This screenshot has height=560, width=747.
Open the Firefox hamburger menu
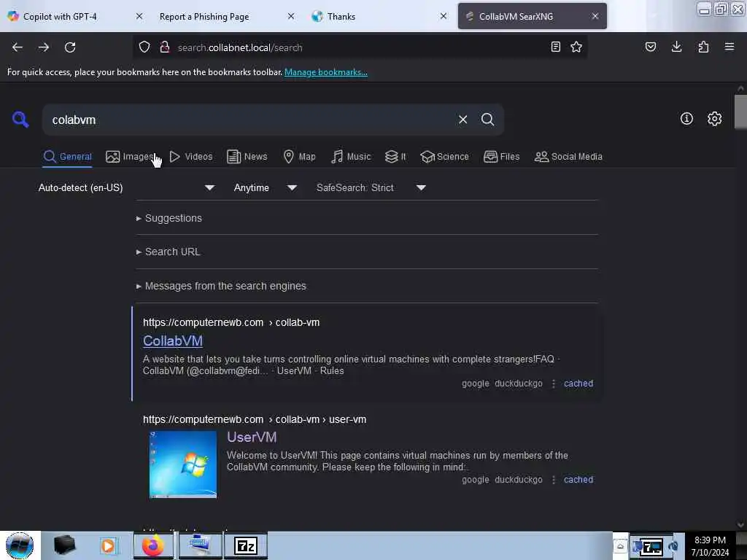tap(729, 47)
